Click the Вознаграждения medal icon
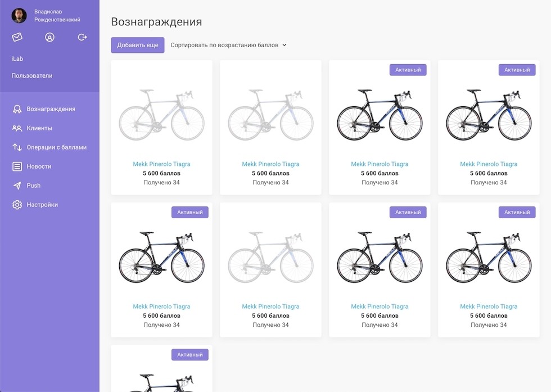Image resolution: width=551 pixels, height=392 pixels. tap(17, 109)
